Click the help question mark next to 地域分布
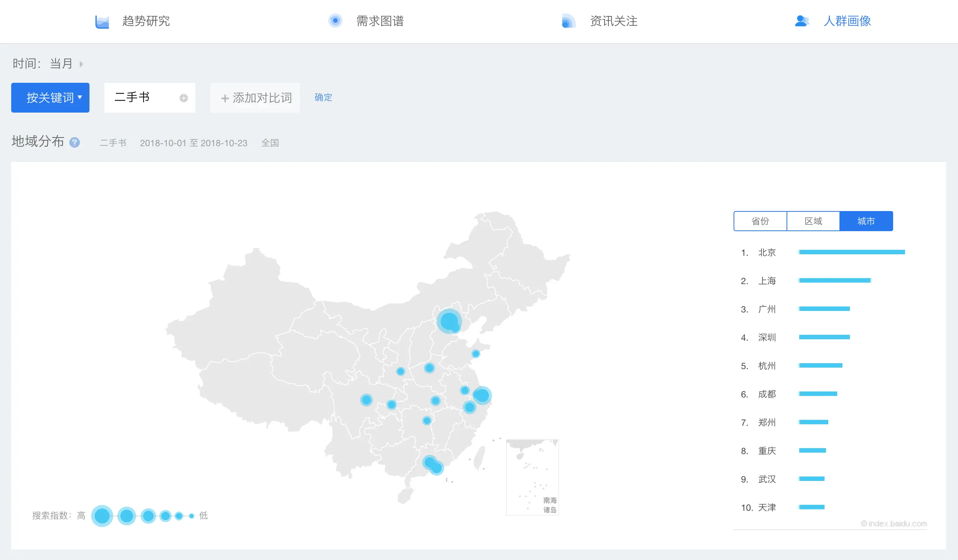This screenshot has width=958, height=560. pyautogui.click(x=75, y=142)
